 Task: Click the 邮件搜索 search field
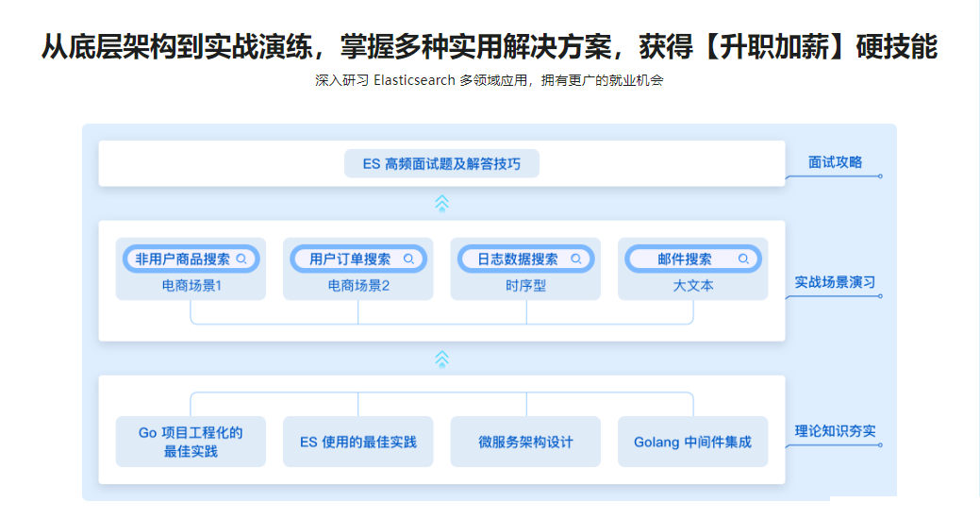pyautogui.click(x=685, y=259)
